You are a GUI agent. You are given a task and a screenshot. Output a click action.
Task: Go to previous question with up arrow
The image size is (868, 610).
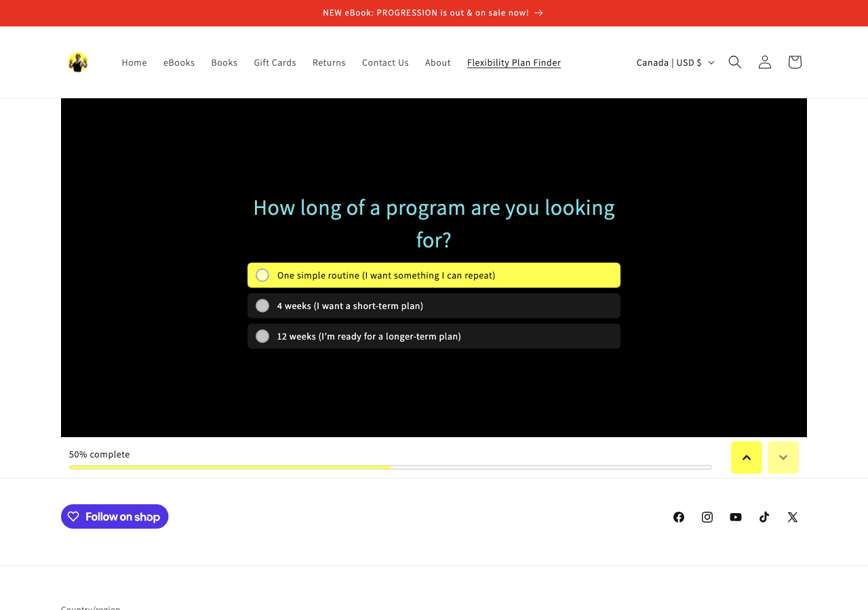[x=747, y=457]
